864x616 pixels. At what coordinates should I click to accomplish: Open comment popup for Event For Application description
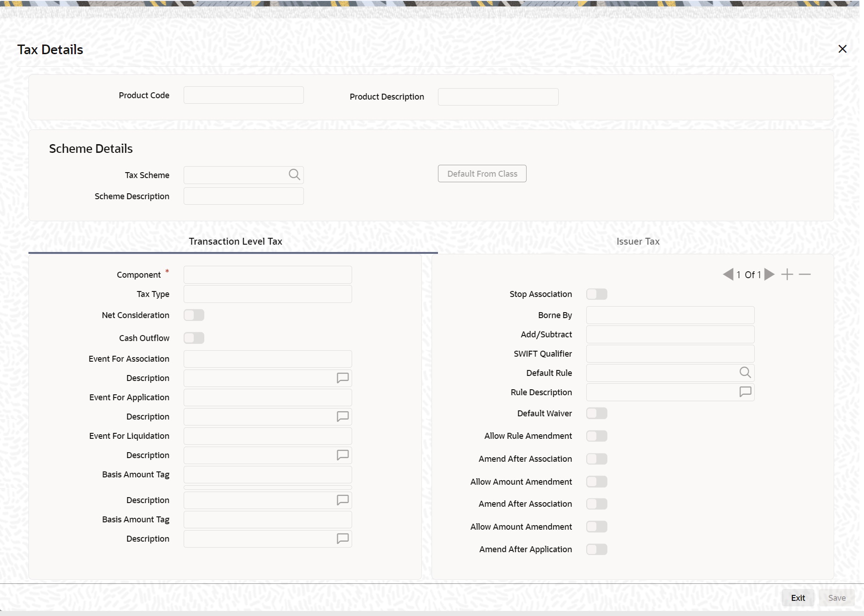coord(342,416)
